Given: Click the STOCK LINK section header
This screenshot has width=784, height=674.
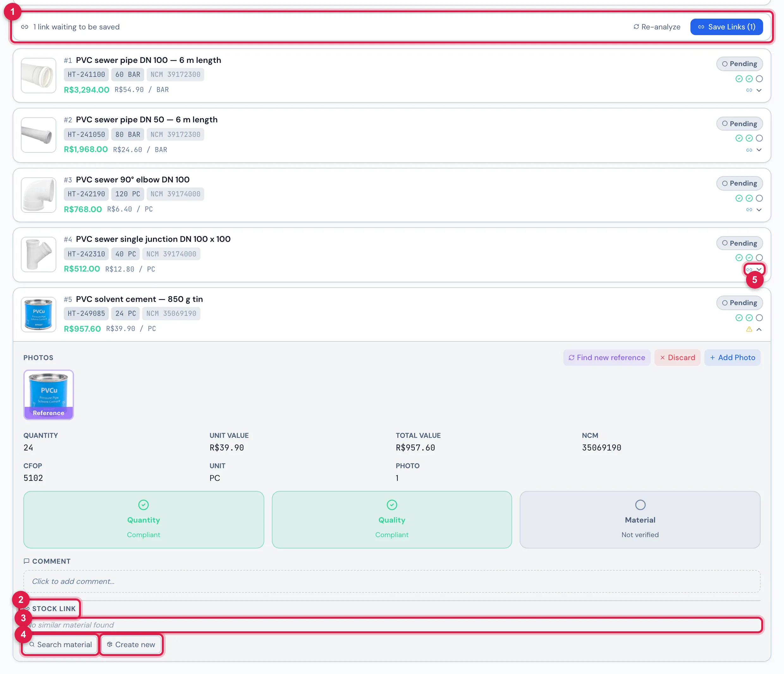Looking at the screenshot, I should point(50,609).
